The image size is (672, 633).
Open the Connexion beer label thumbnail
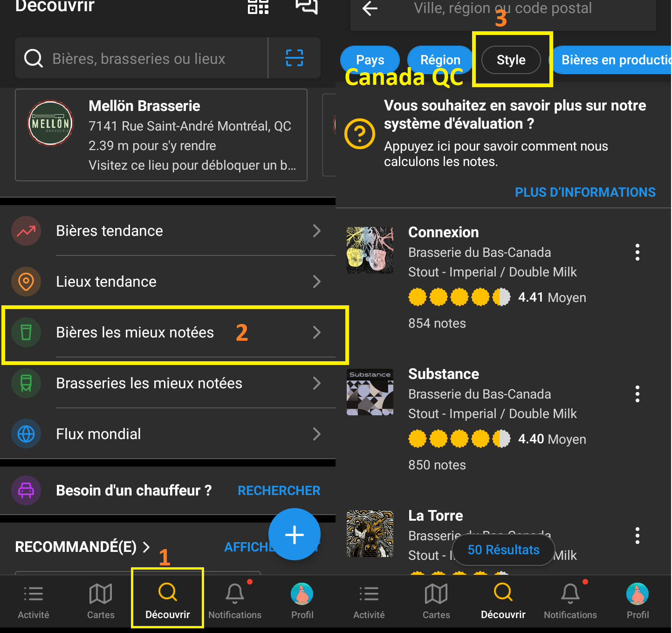[370, 250]
